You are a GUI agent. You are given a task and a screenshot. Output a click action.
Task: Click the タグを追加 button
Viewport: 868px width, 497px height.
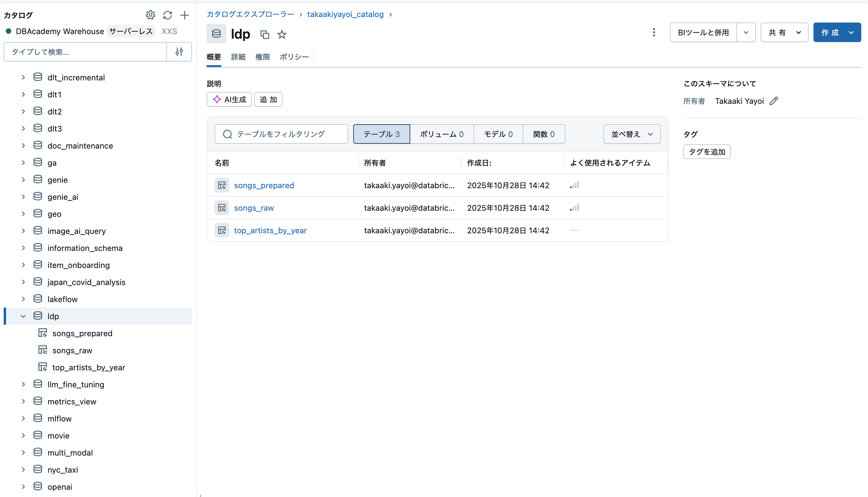click(x=706, y=152)
